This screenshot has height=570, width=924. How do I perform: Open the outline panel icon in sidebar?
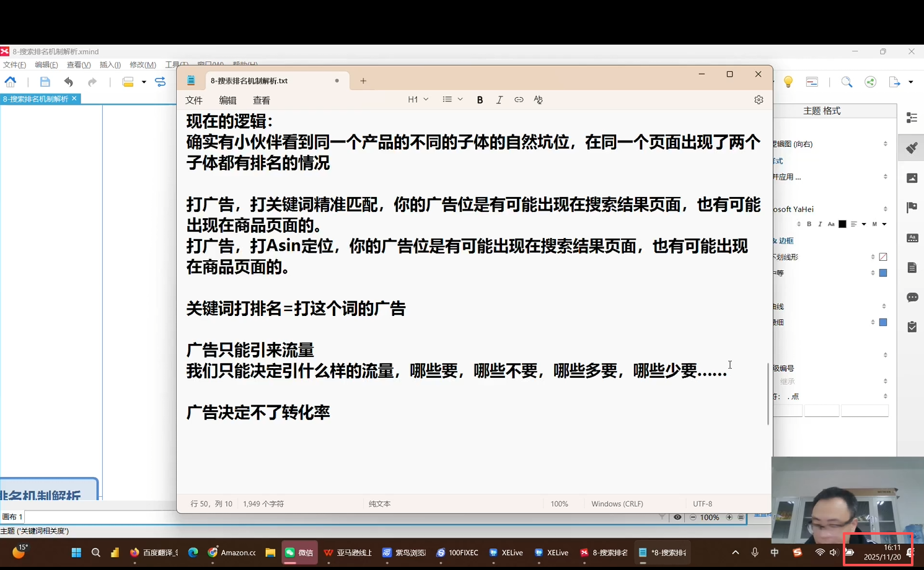point(912,118)
